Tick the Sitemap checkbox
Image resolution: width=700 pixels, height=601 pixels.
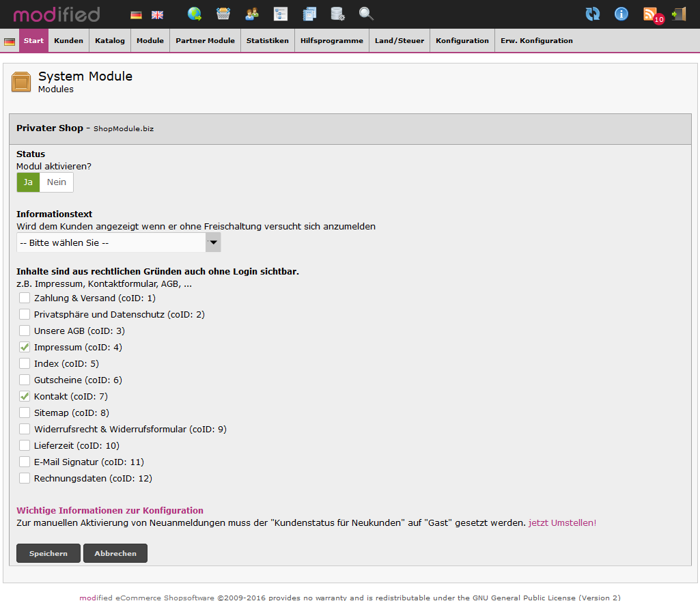pyautogui.click(x=25, y=413)
